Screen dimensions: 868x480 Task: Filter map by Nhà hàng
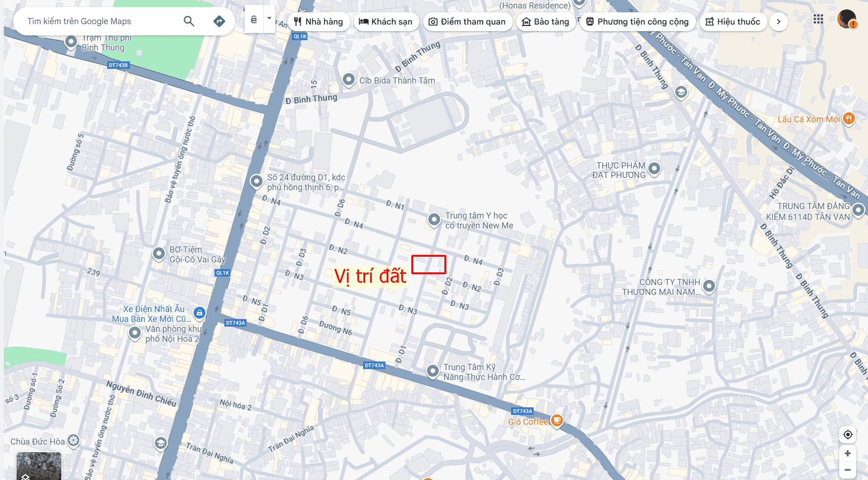[318, 22]
